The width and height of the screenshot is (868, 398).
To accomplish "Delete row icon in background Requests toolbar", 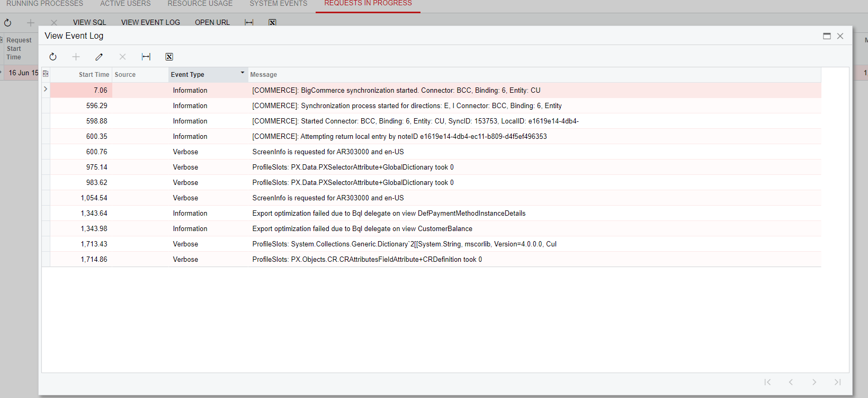I will pyautogui.click(x=54, y=23).
